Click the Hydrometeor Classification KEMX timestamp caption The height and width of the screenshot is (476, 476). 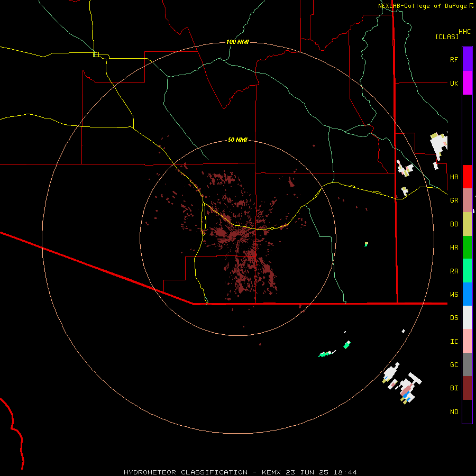pyautogui.click(x=240, y=472)
